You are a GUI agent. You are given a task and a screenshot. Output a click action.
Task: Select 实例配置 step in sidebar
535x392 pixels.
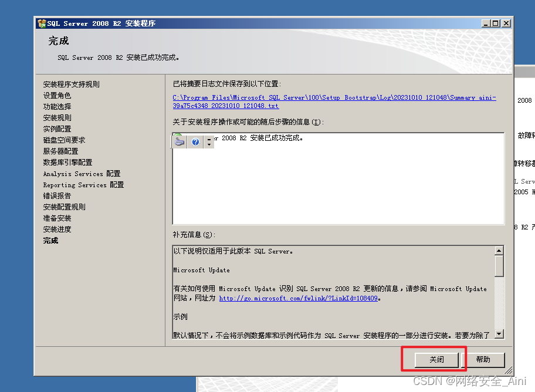click(x=57, y=129)
